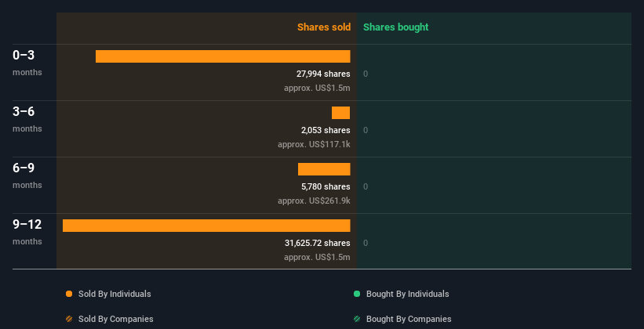Viewport: 644px width, 329px height.
Task: Click the bought 0 in 9–12 months row
Action: pyautogui.click(x=366, y=244)
